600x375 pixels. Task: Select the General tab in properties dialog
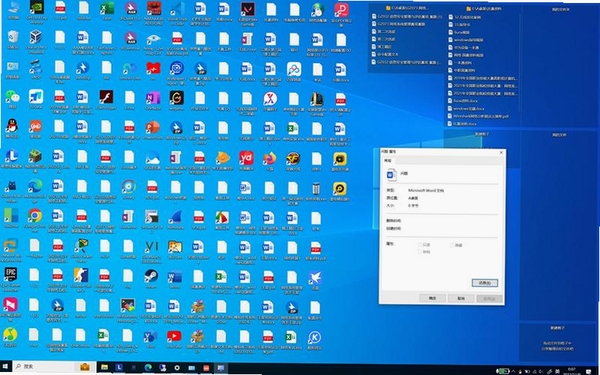coord(388,161)
